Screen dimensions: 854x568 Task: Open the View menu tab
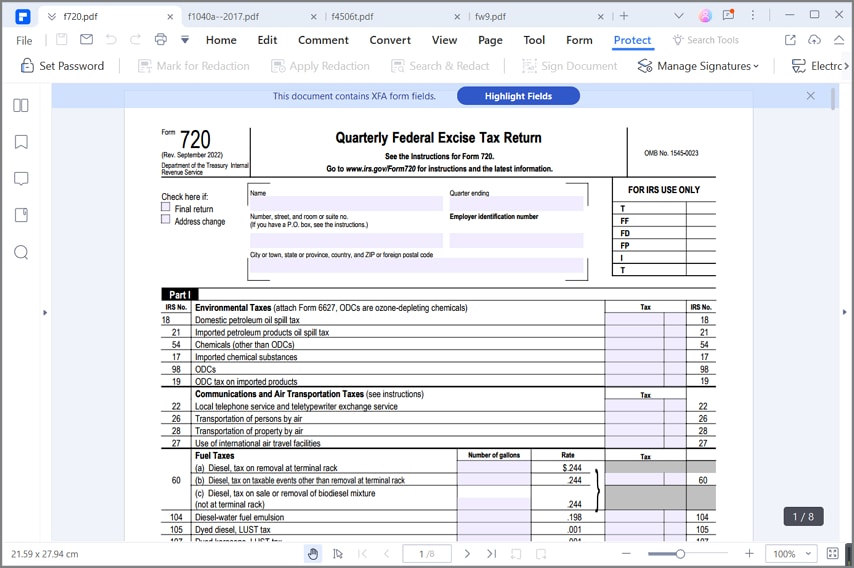(x=444, y=40)
